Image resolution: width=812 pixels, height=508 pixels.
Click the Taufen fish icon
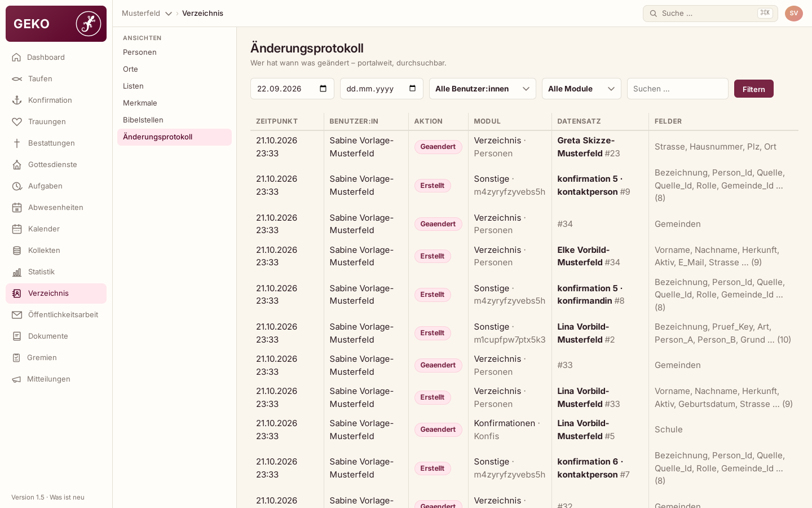[x=17, y=78]
